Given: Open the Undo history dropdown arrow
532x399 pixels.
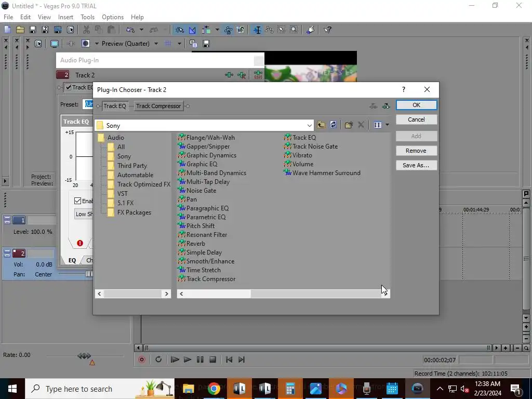Looking at the screenshot, I should [141, 30].
